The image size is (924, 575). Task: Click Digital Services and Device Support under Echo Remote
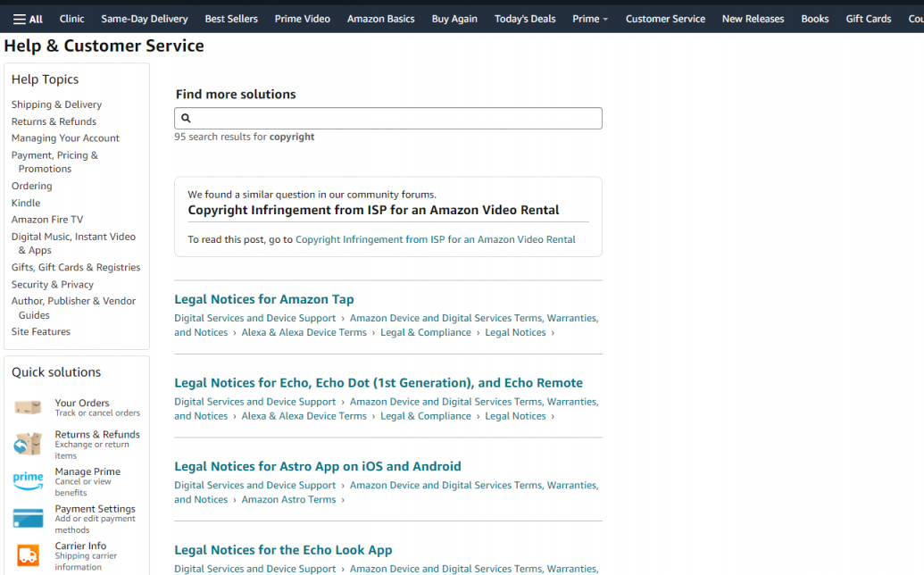(x=255, y=402)
